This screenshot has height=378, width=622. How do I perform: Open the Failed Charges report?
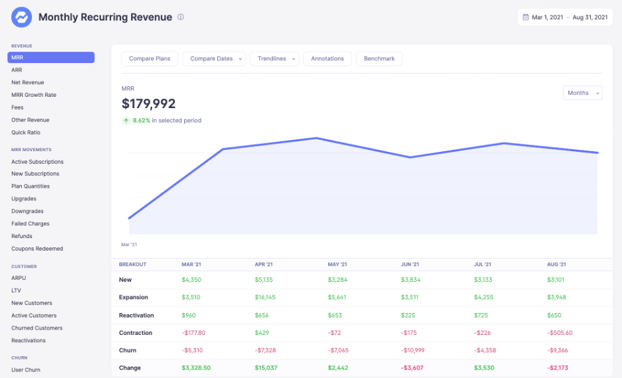(30, 224)
